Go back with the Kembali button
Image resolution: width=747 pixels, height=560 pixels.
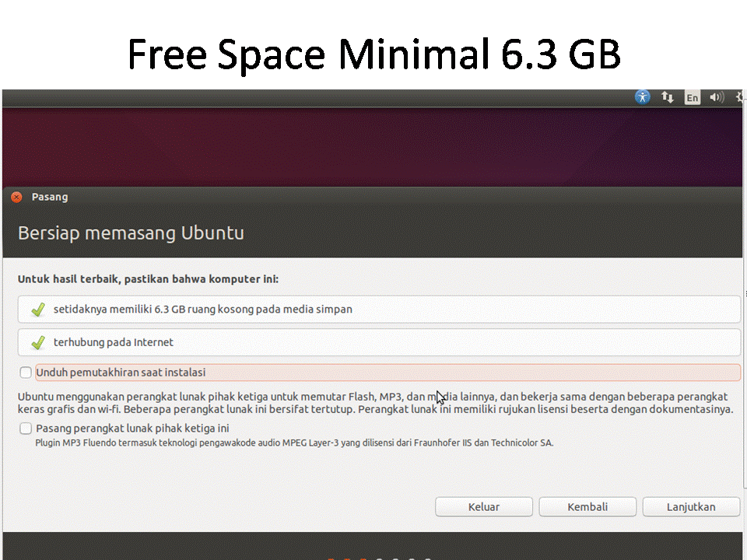587,506
